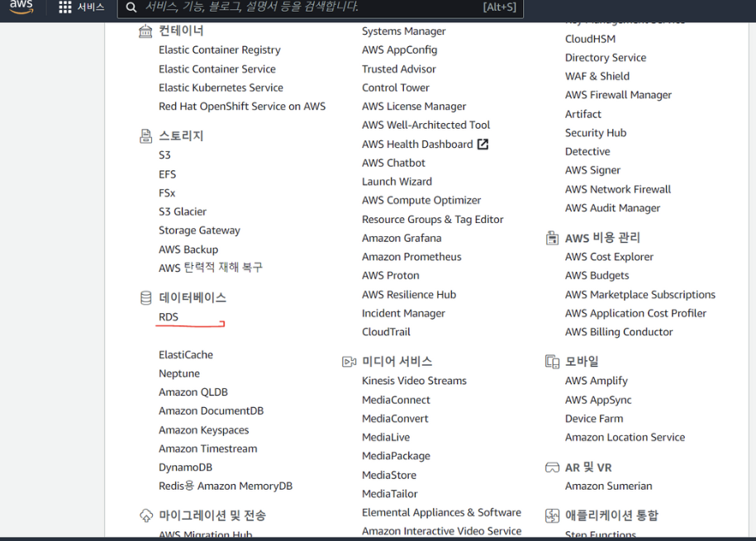
Task: Focus the services search input field
Action: (320, 7)
